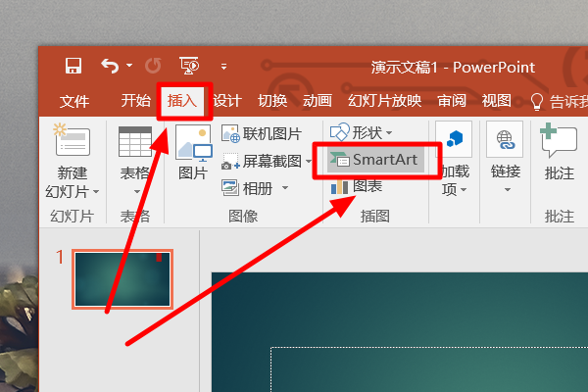The height and width of the screenshot is (392, 588).
Task: Open the 形状 shapes gallery
Action: (361, 132)
